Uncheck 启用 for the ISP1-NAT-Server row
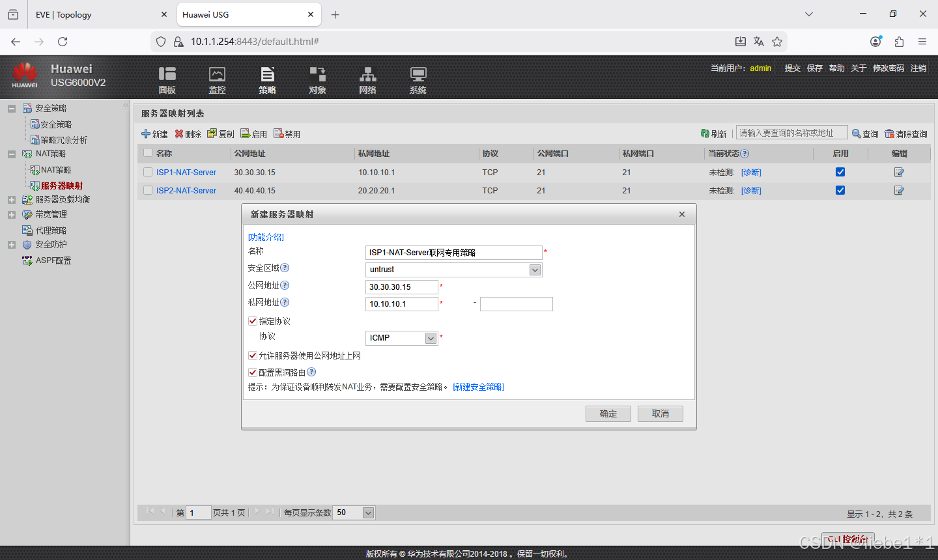The height and width of the screenshot is (560, 938). [x=840, y=172]
